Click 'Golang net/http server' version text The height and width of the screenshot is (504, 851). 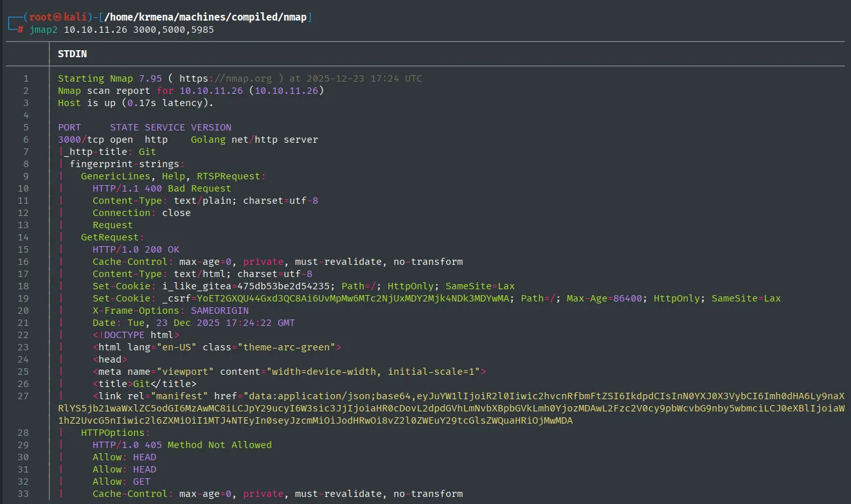pos(255,139)
